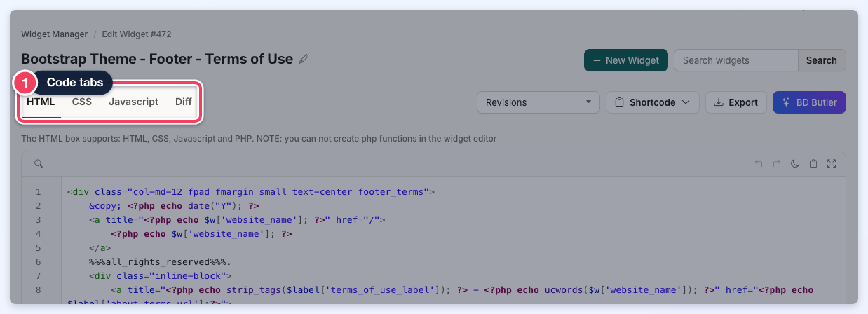This screenshot has height=314, width=868.
Task: Switch to the HTML tab
Action: pyautogui.click(x=41, y=102)
